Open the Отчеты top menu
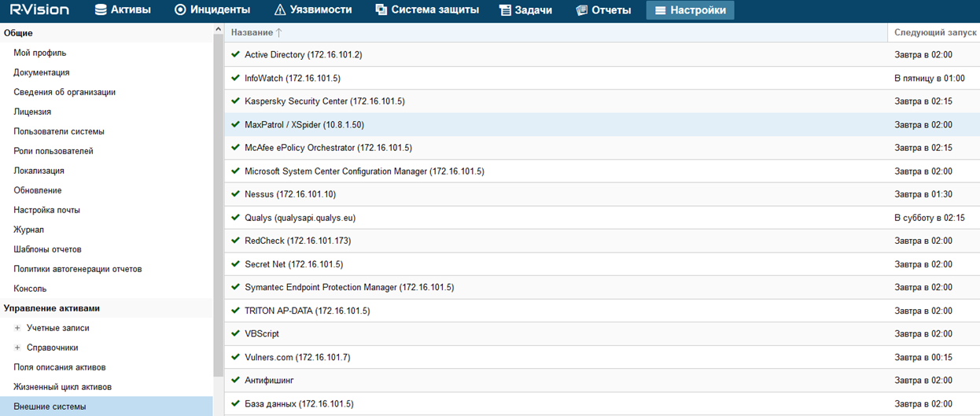This screenshot has width=980, height=416. click(603, 10)
